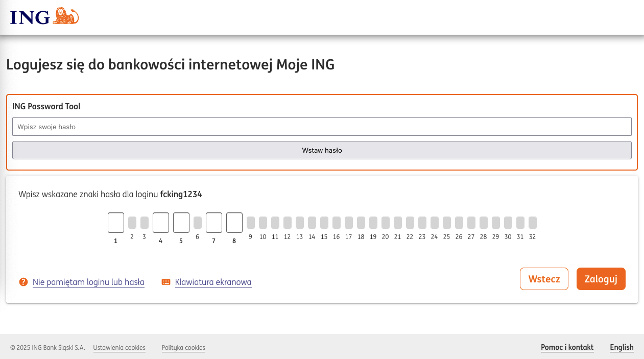Image resolution: width=644 pixels, height=359 pixels.
Task: Click the 'Wstecz' button
Action: [544, 279]
